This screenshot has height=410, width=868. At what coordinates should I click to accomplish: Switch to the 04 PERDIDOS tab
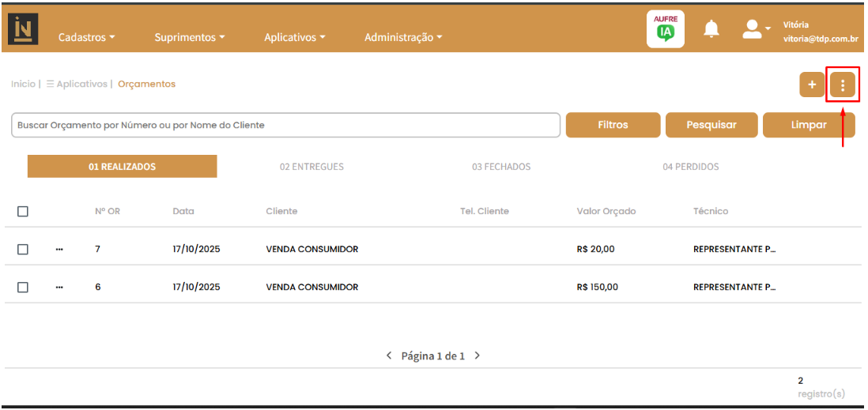pos(690,167)
